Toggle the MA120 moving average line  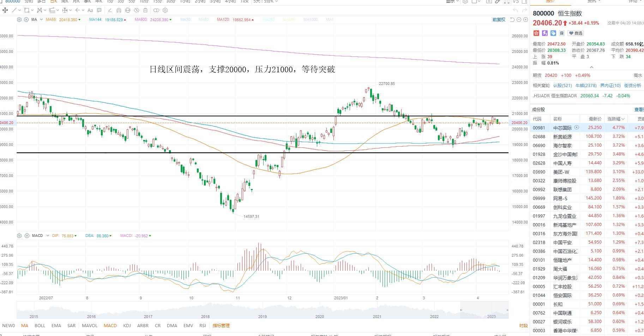235,20
